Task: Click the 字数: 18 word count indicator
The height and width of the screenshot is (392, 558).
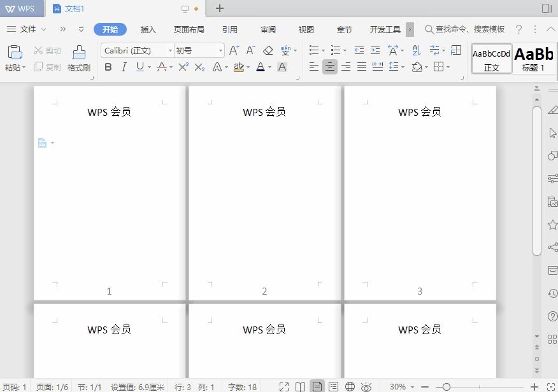Action: (241, 386)
